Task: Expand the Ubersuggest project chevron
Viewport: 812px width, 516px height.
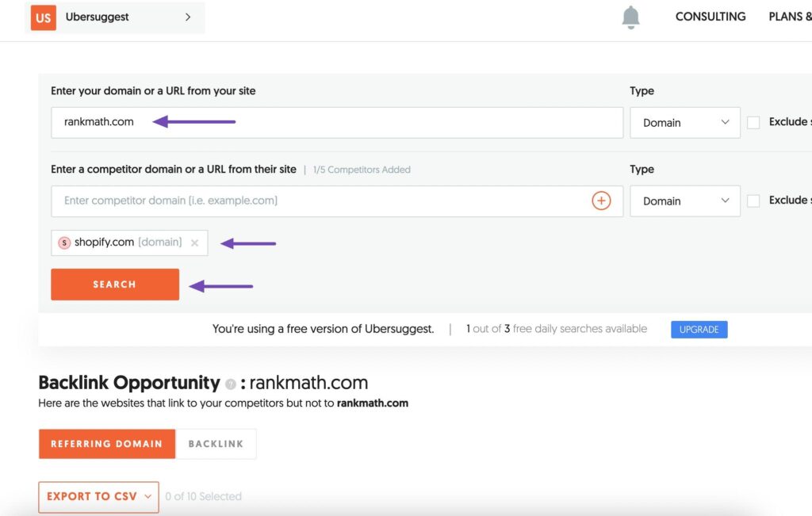Action: click(188, 17)
